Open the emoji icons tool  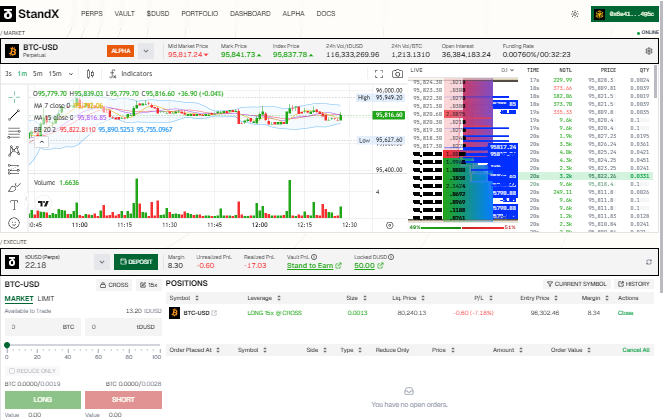coord(14,223)
